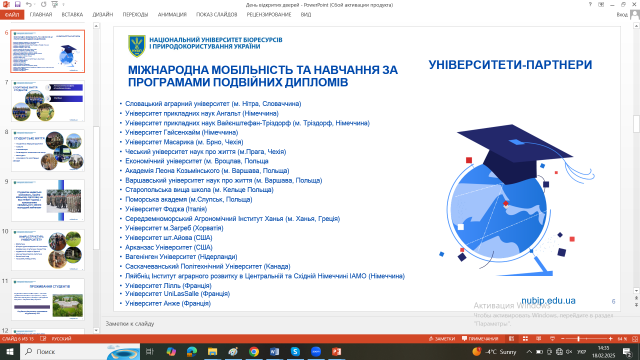Screen dimensions: 640x360
Task: Click the university logo emblem
Action: (x=137, y=46)
